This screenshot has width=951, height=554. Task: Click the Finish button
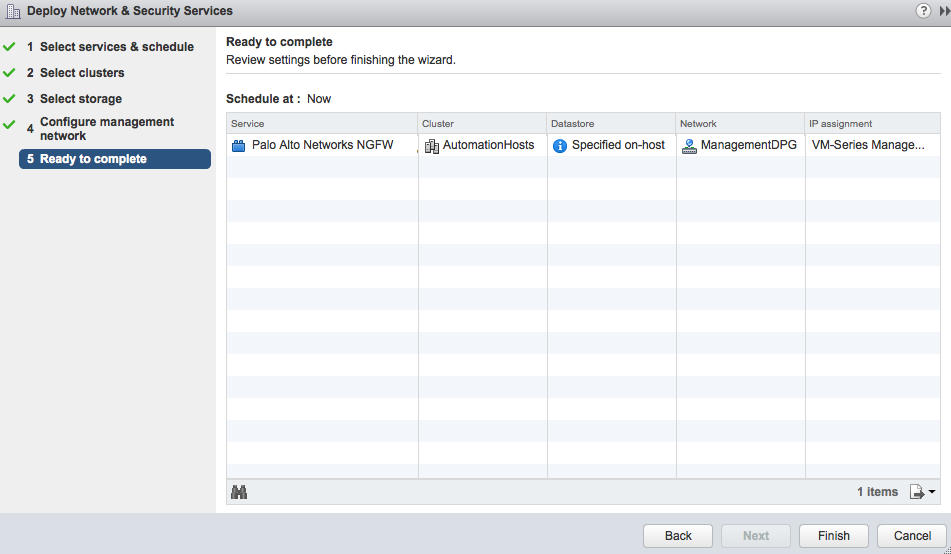[x=833, y=536]
